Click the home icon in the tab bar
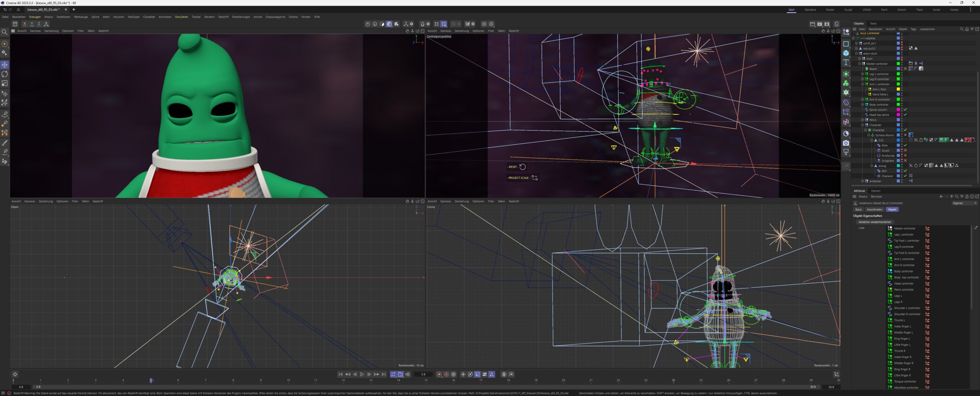 coord(18,10)
